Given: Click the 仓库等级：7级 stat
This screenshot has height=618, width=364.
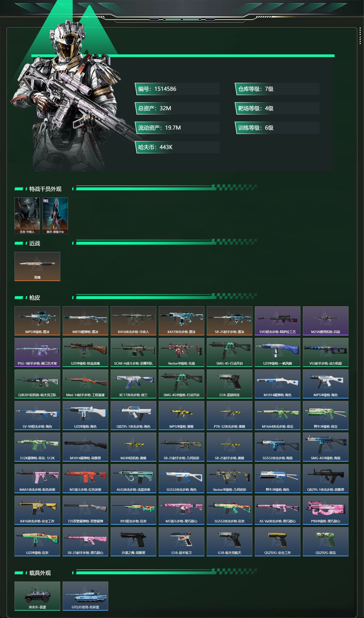Looking at the screenshot, I should tap(277, 89).
